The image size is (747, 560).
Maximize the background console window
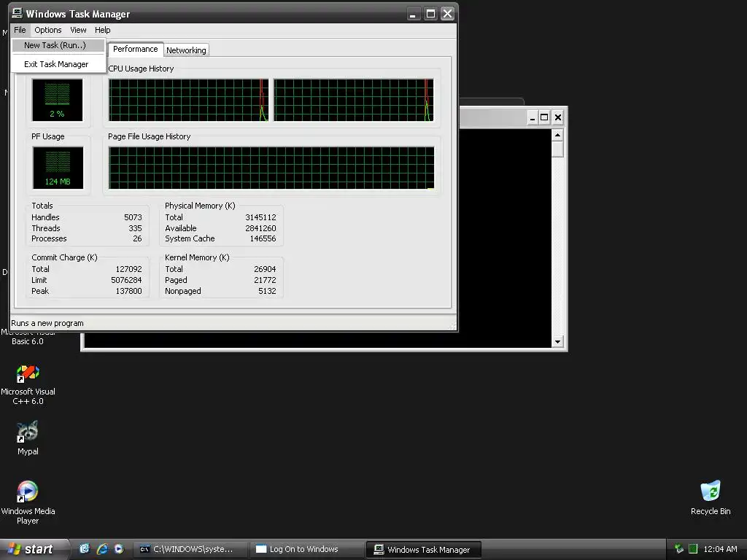click(544, 117)
